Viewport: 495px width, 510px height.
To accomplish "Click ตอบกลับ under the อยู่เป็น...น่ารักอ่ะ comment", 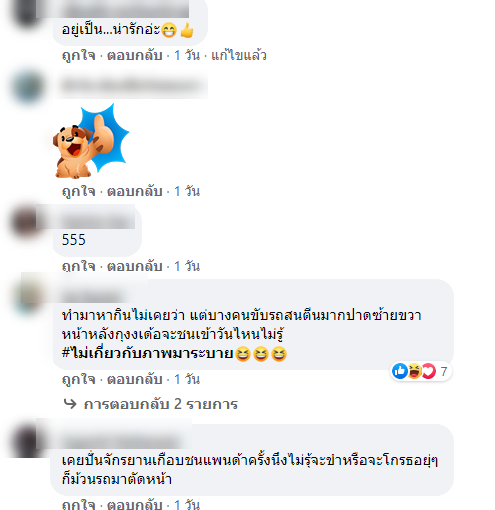I will tap(134, 55).
